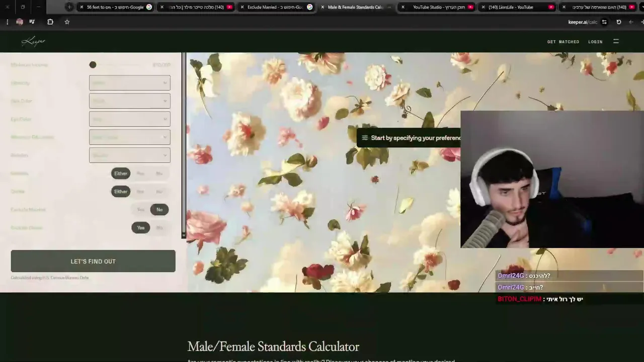Close the Male & Female Standards Calculator tab
Image resolution: width=644 pixels, height=362 pixels.
click(323, 7)
